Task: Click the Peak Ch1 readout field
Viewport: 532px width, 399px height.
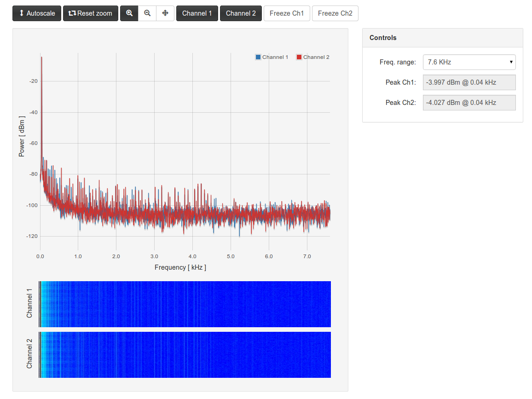Action: click(469, 82)
